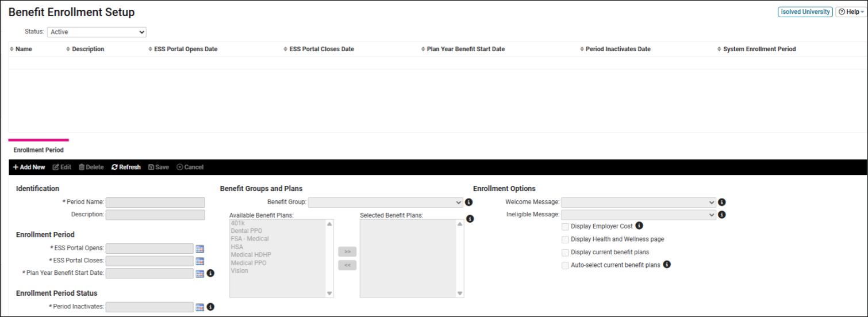Open the Welcome Message dropdown

coord(639,203)
